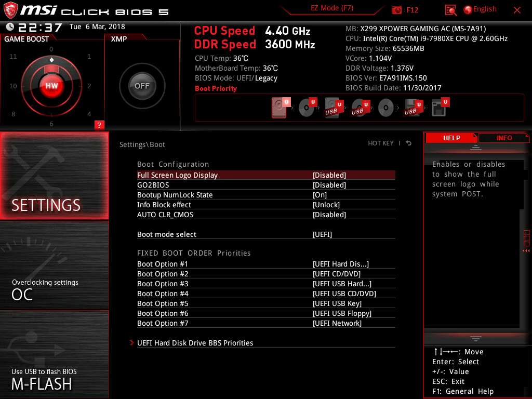This screenshot has height=399, width=532.
Task: Select the disc icon without a U badge
Action: pos(386,108)
